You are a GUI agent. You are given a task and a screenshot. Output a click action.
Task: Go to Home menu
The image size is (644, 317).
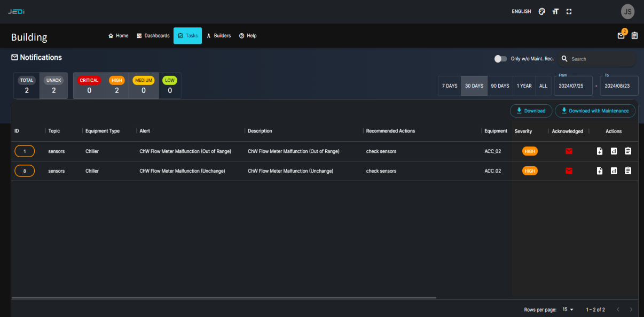118,36
